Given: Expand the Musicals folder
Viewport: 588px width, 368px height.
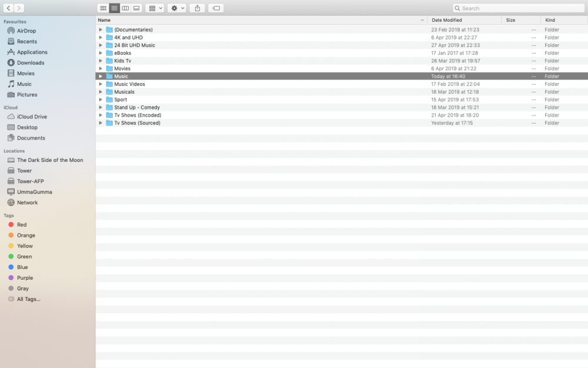Looking at the screenshot, I should tap(101, 92).
